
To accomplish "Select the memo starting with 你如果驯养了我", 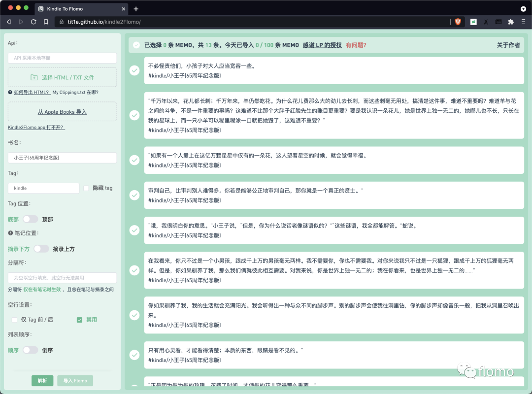I will pyautogui.click(x=134, y=315).
